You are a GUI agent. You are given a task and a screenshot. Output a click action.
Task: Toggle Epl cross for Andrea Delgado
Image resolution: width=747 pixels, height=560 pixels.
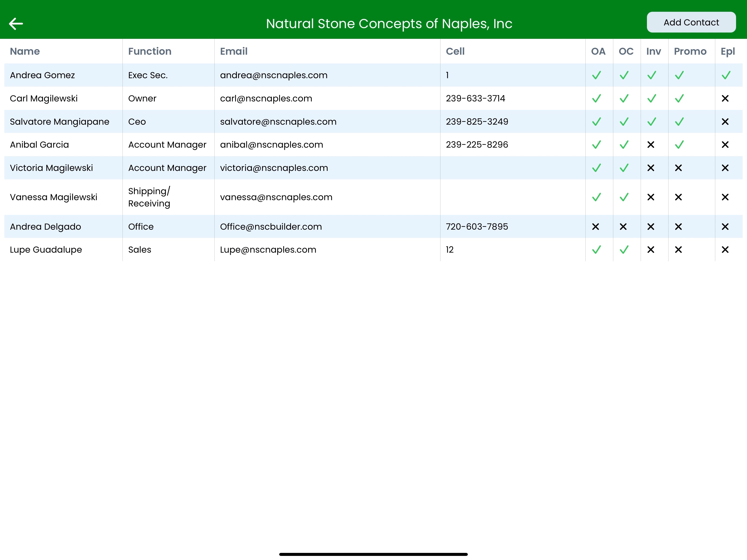coord(725,227)
